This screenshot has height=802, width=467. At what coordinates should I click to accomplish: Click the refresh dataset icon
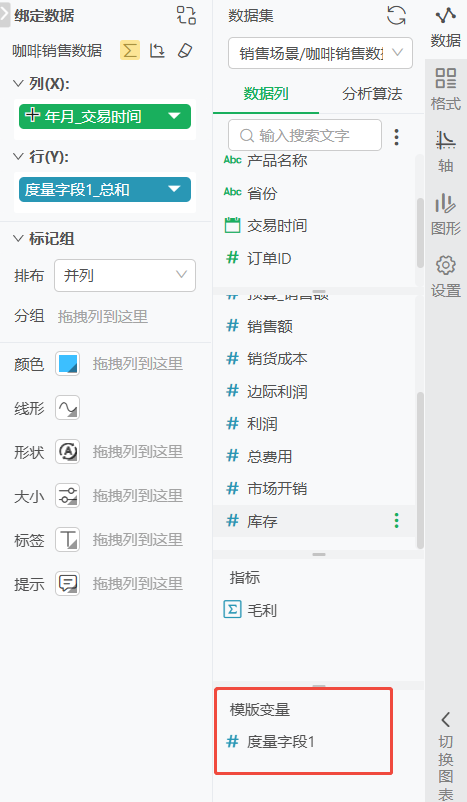click(x=396, y=15)
